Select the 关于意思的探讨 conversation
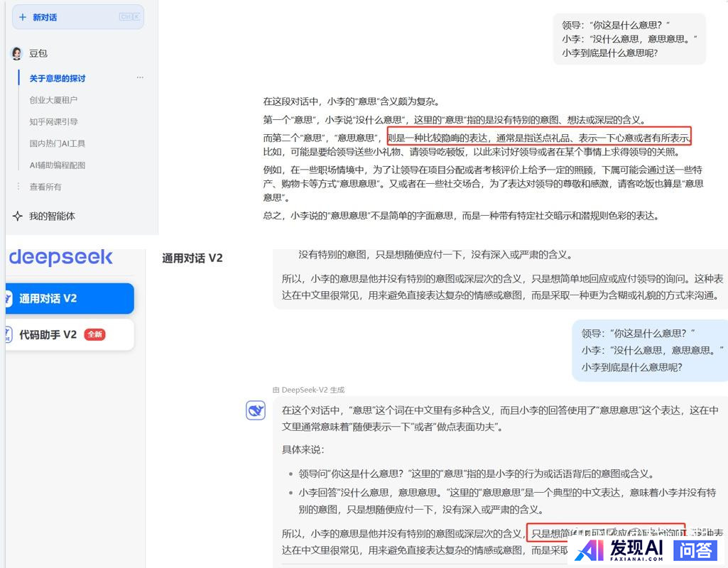The image size is (728, 568). coord(58,78)
